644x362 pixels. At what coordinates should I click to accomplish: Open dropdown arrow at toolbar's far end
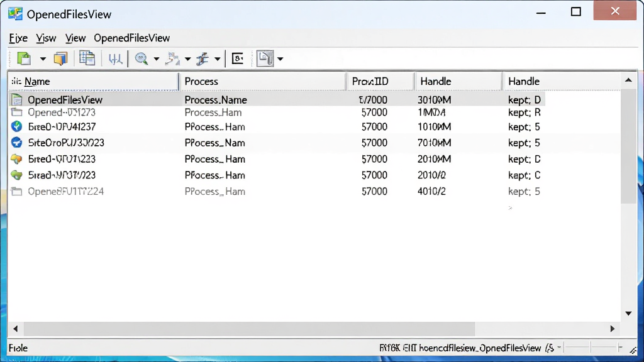point(280,59)
